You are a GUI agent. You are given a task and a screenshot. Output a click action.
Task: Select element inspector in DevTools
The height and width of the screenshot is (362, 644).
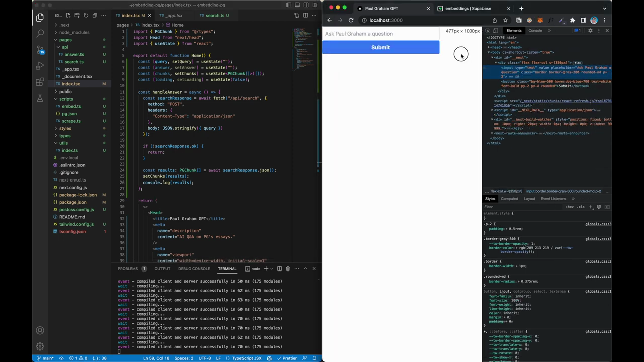coord(487,31)
